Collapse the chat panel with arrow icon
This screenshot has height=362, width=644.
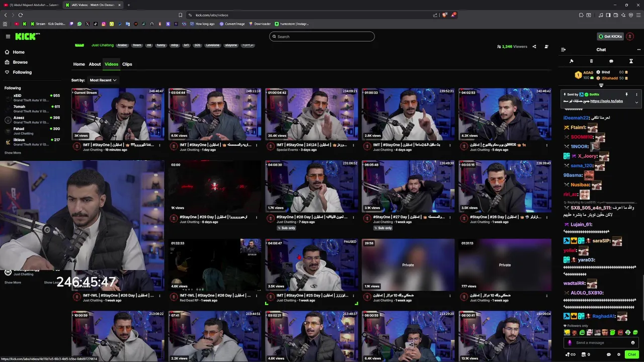563,50
